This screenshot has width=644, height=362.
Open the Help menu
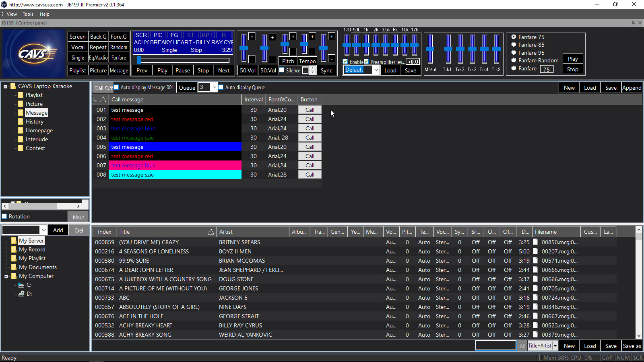pyautogui.click(x=44, y=14)
